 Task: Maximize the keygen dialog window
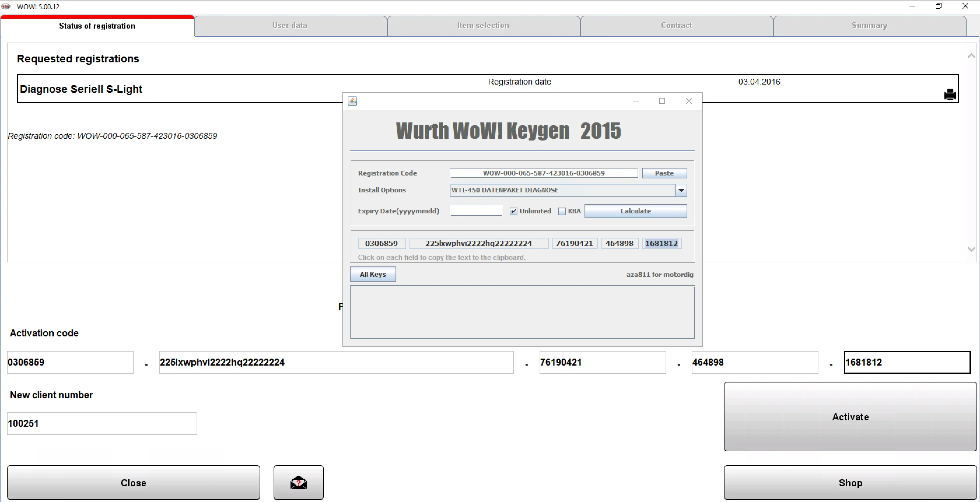tap(662, 101)
